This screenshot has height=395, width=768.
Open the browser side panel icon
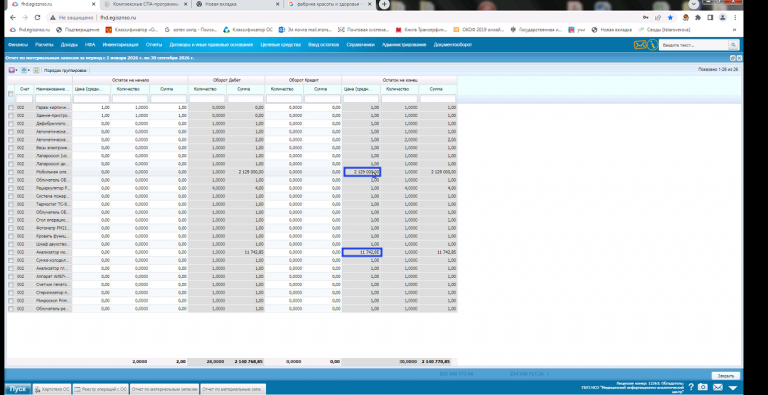point(710,18)
